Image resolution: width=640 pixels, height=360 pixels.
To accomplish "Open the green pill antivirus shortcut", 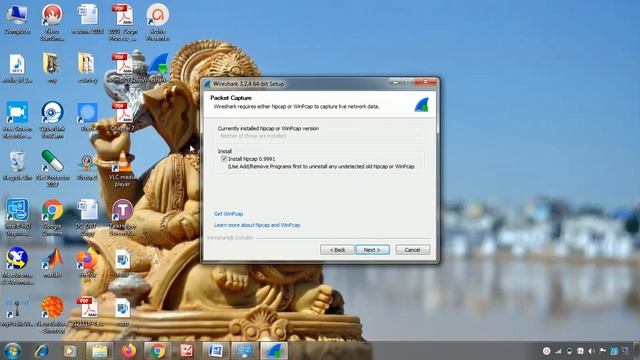I will (x=52, y=168).
